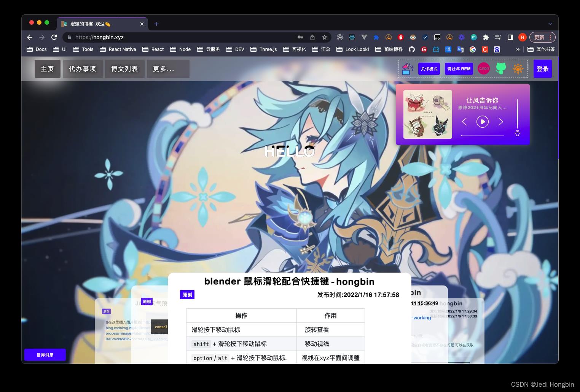This screenshot has width=580, height=392.
Task: Open the 代办事项 todo nav item
Action: (83, 69)
